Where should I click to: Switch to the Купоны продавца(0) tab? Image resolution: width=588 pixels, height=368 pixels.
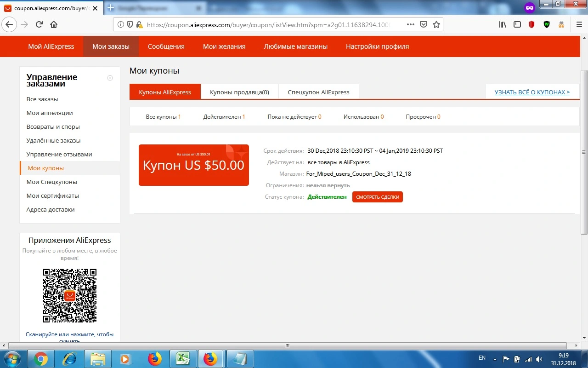click(239, 92)
